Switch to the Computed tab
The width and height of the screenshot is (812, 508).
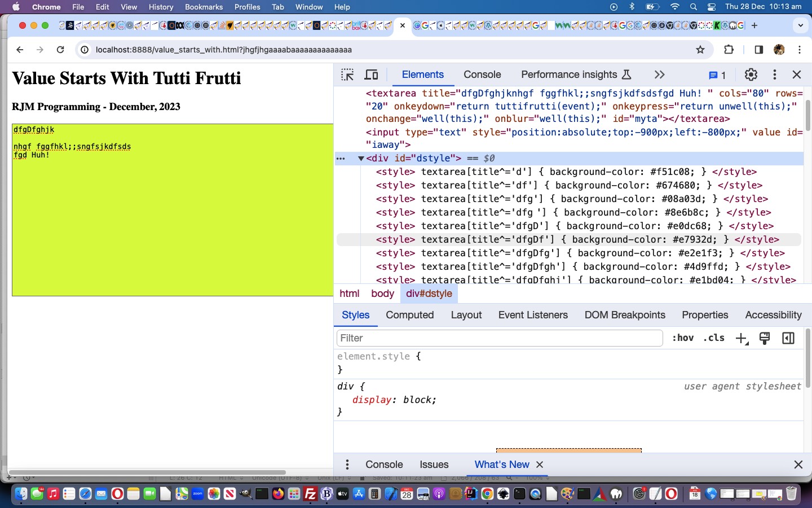(x=409, y=315)
